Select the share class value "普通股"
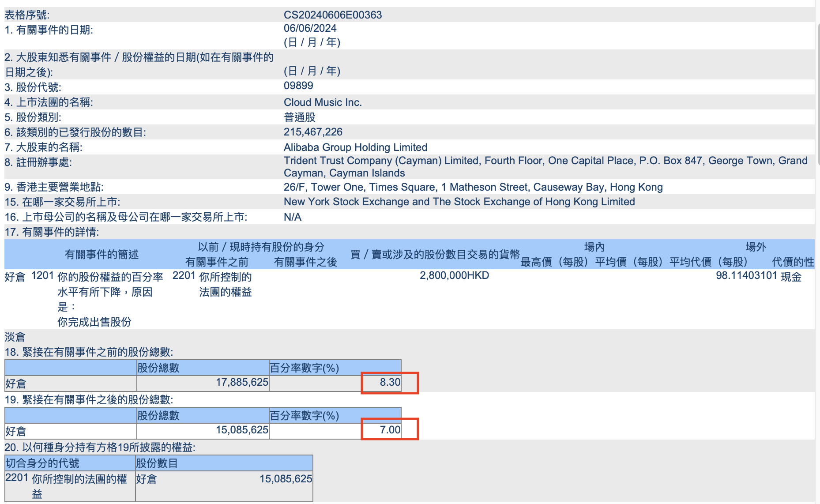 [300, 117]
